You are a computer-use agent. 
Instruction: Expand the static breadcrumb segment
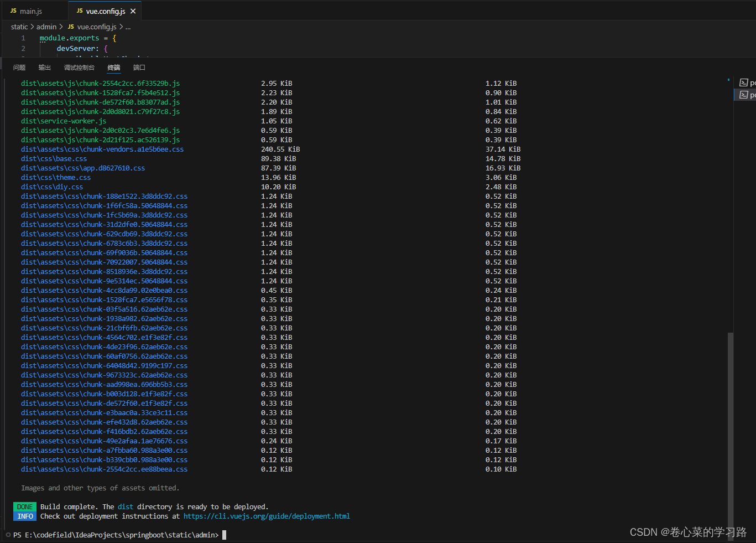tap(19, 27)
